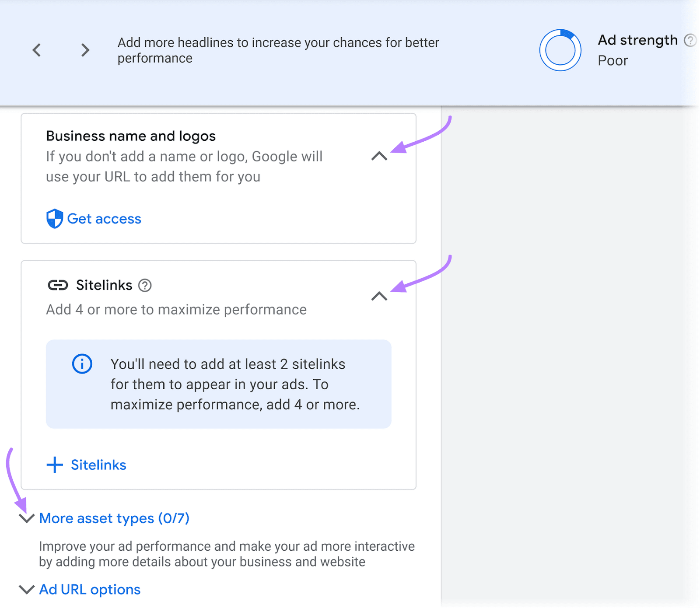Select 'Add 4 or more to maximize performance' text
The image size is (700, 608).
[x=176, y=310]
